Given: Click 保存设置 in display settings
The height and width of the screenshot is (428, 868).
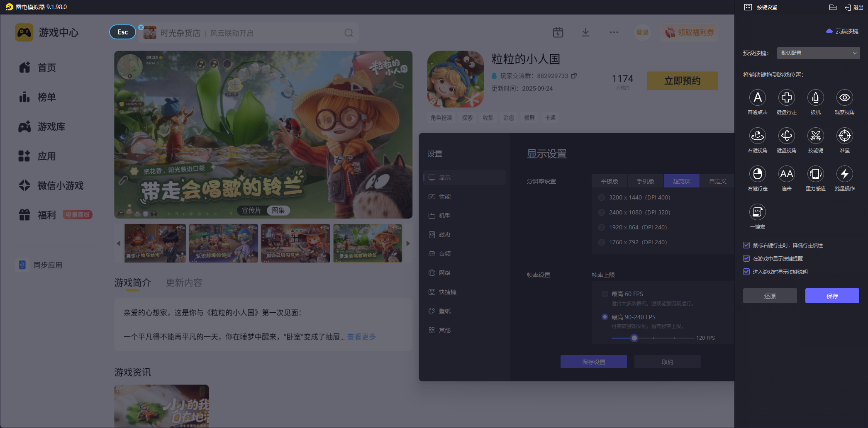Looking at the screenshot, I should [593, 362].
